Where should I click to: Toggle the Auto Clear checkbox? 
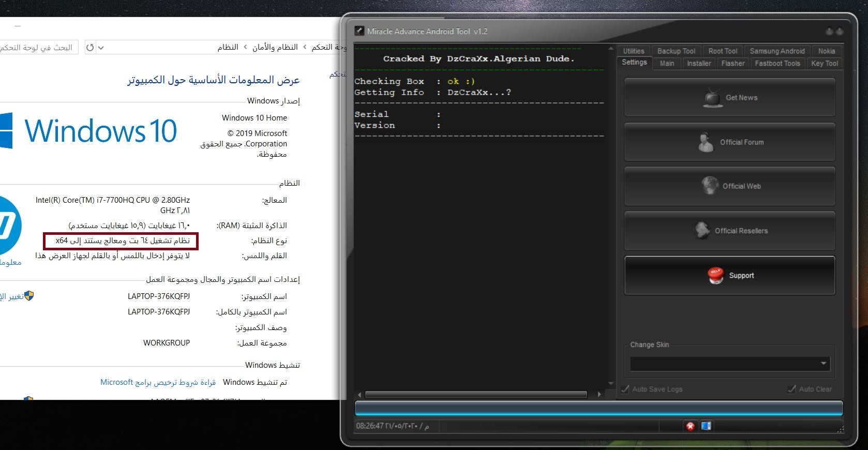click(x=791, y=389)
